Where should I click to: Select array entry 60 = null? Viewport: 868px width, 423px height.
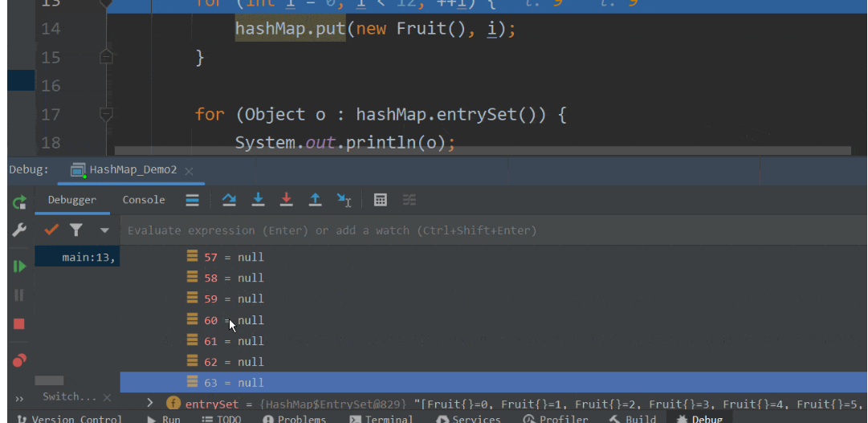[x=234, y=320]
